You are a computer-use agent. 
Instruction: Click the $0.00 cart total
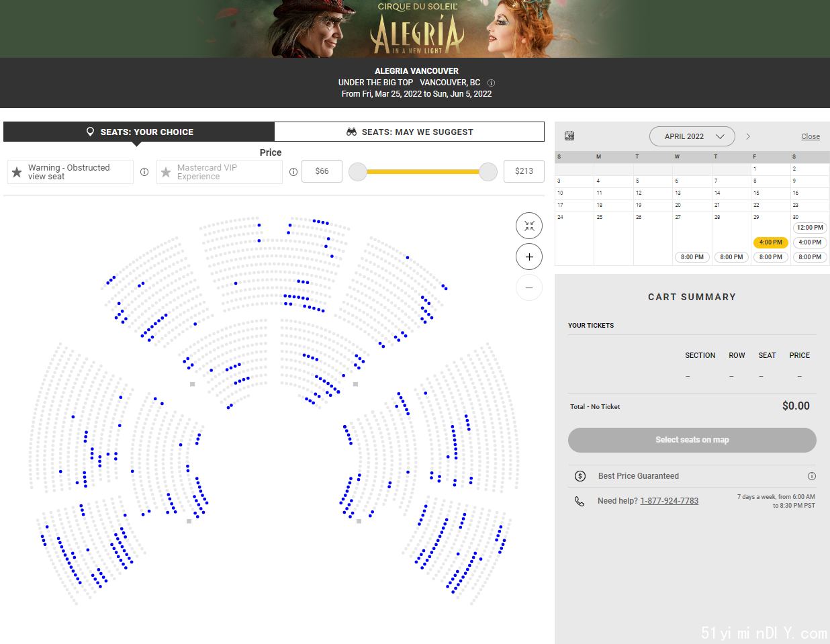[x=796, y=406]
